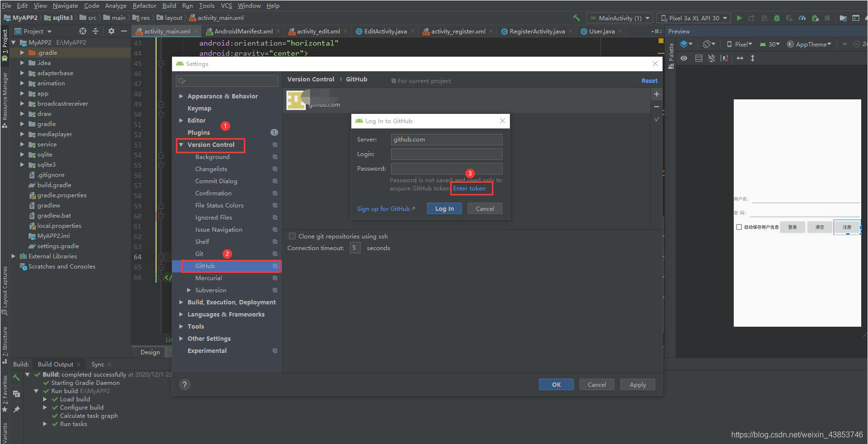868x444 pixels.
Task: Click the Connection timeout value field
Action: coord(355,248)
